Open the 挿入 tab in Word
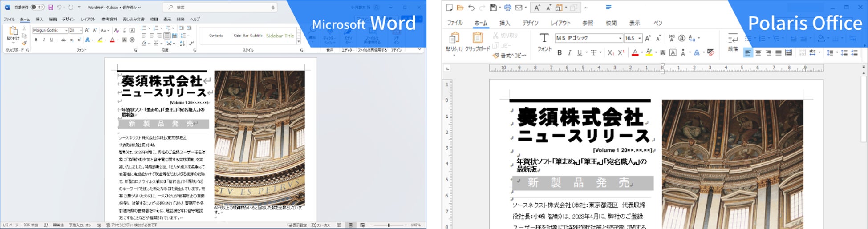The height and width of the screenshot is (229, 868). (x=39, y=20)
